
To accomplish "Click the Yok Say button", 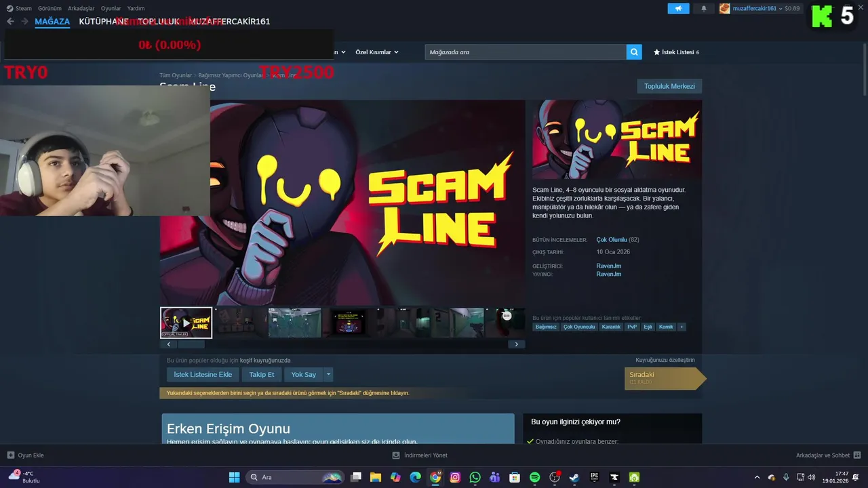I will pos(304,374).
